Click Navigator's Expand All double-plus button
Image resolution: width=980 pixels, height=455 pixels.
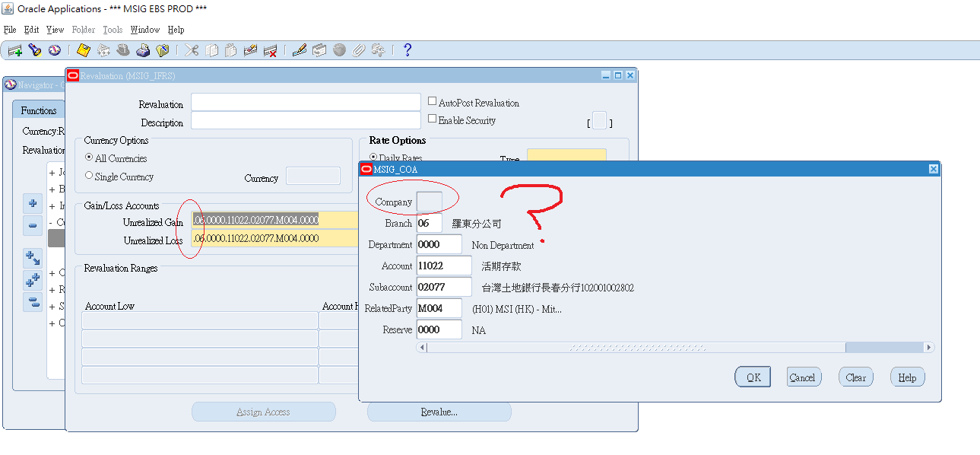click(x=33, y=280)
